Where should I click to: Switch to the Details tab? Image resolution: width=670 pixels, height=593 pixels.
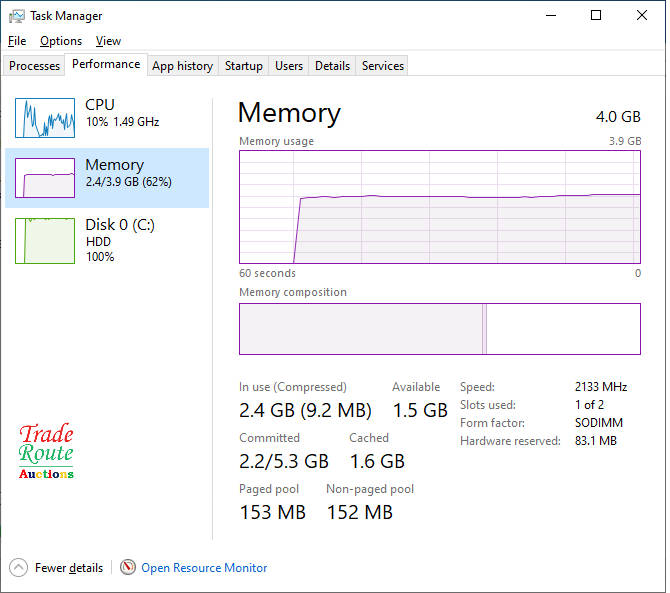[332, 66]
